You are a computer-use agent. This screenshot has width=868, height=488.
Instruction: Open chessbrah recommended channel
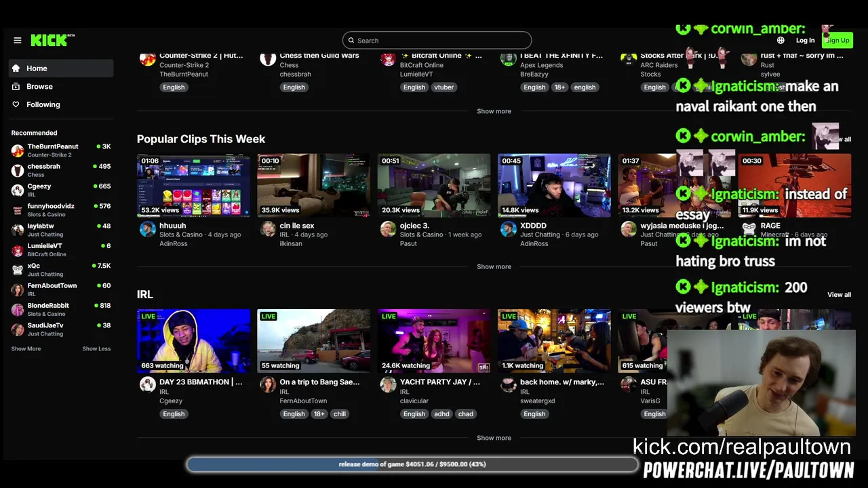pos(61,170)
